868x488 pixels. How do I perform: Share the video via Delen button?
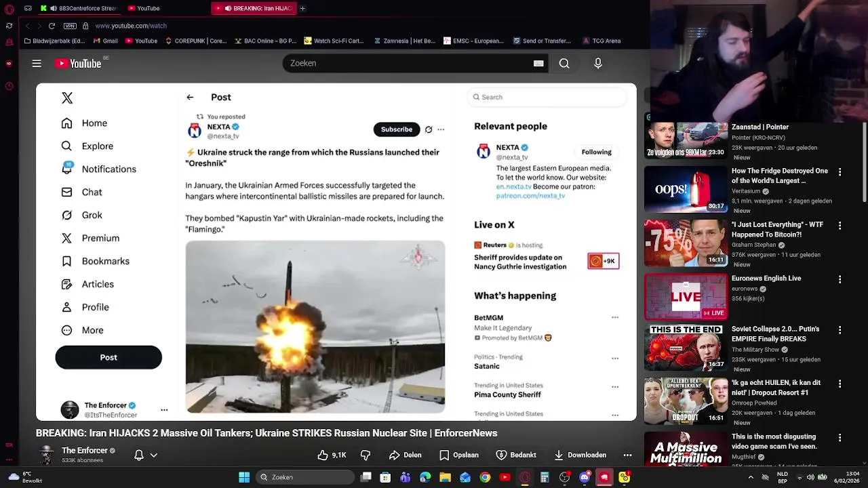point(406,455)
